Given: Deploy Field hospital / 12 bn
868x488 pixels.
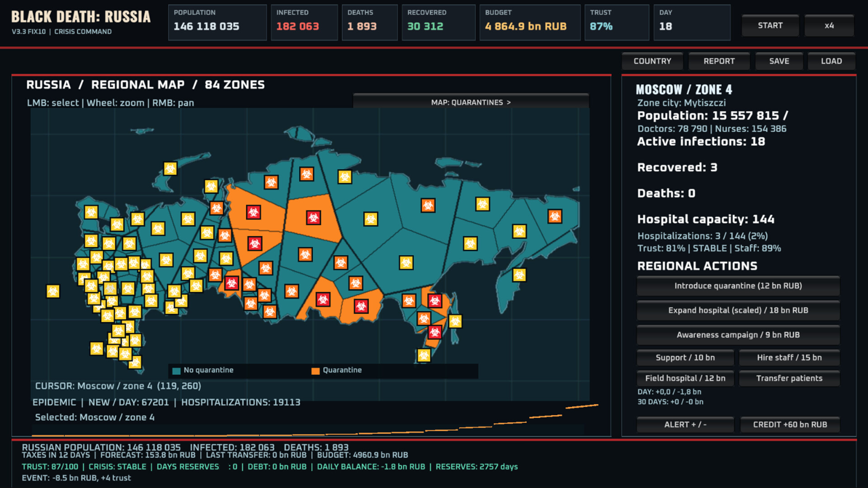Looking at the screenshot, I should (685, 378).
